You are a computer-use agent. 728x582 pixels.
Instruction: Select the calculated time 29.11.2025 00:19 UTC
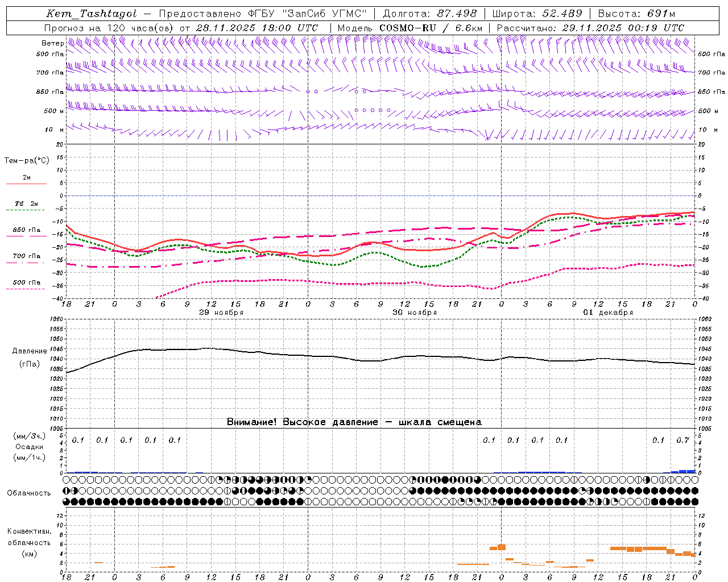(623, 28)
